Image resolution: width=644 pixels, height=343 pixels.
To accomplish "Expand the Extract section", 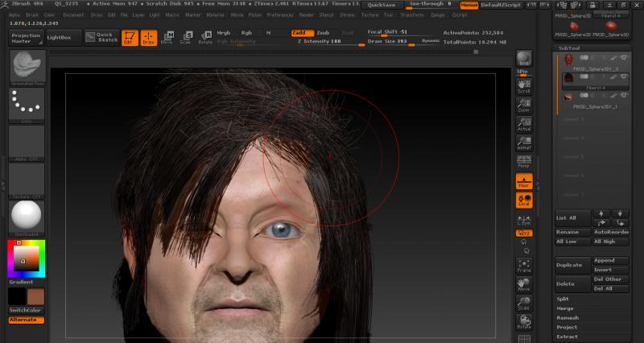I will (x=566, y=337).
